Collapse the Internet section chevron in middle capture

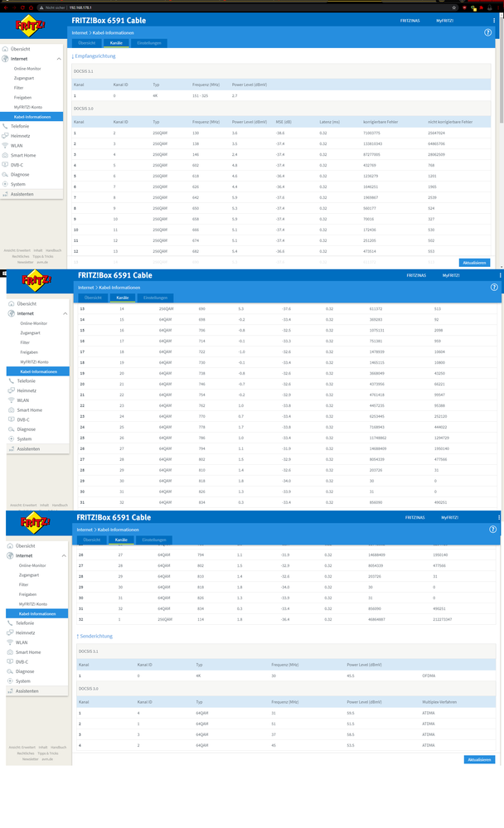65,313
